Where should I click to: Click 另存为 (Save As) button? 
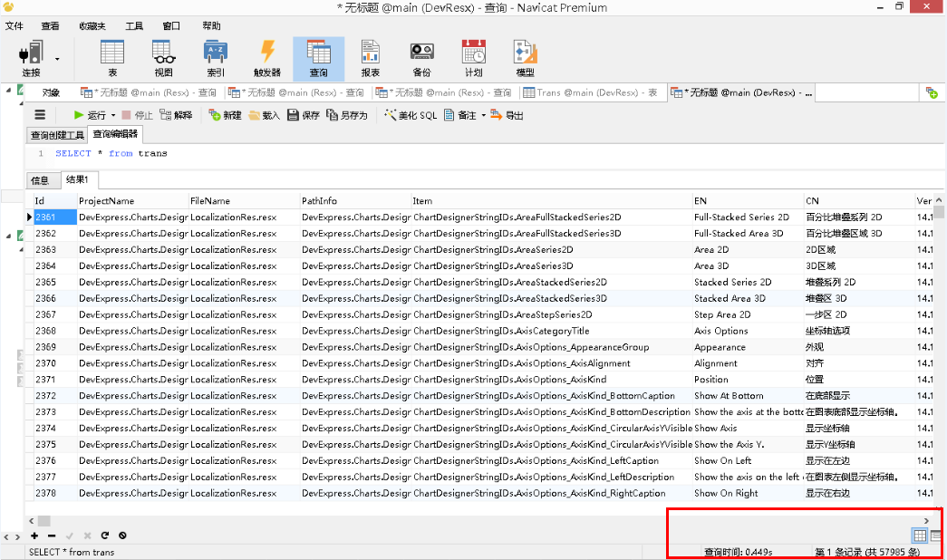point(347,115)
